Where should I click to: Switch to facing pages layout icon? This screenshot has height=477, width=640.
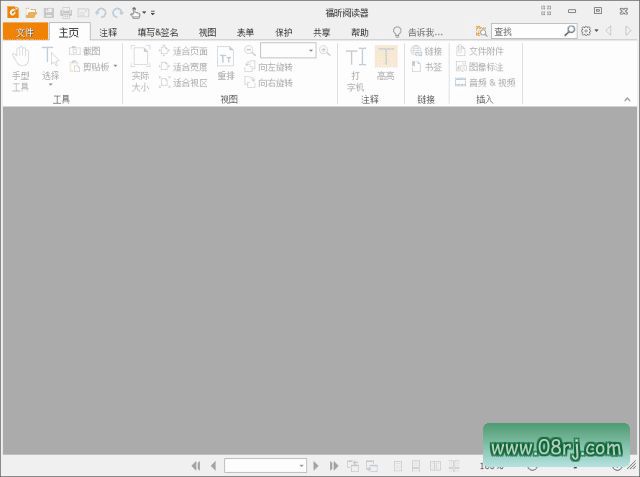click(435, 466)
